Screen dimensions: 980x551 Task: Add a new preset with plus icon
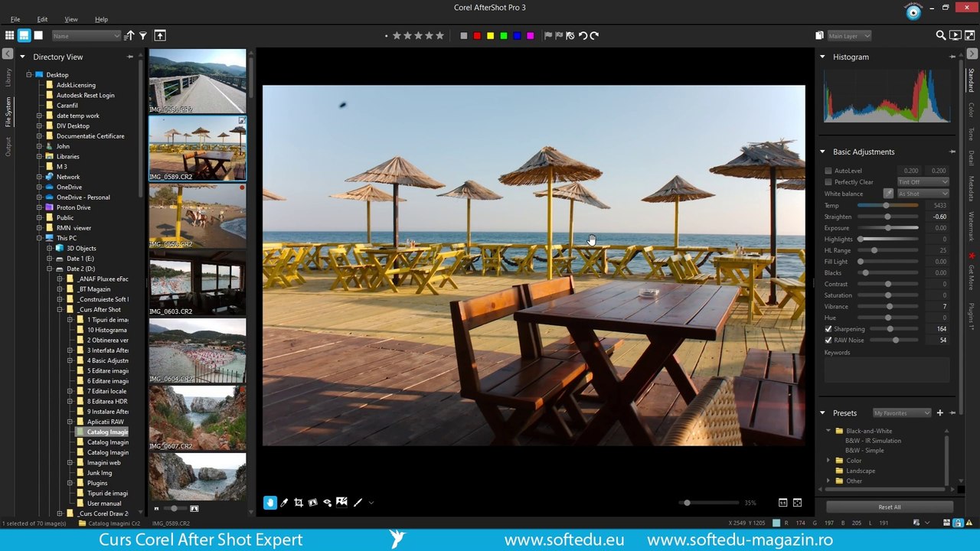click(940, 413)
